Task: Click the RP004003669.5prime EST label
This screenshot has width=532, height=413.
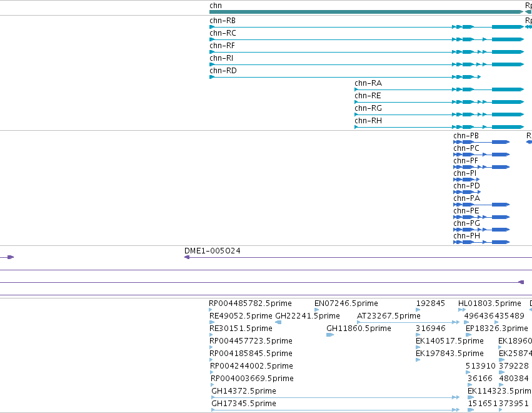Action: pos(252,379)
